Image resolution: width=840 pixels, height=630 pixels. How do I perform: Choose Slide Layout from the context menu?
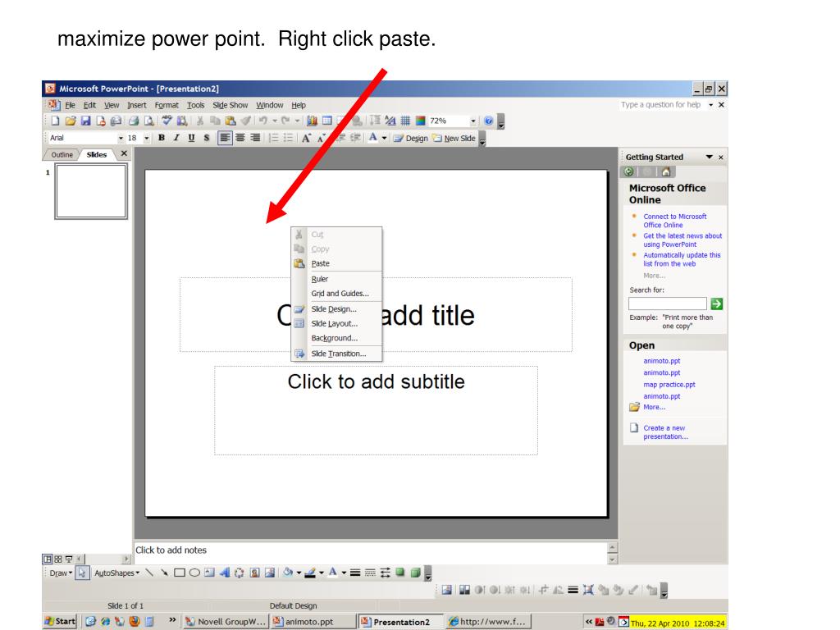coord(337,323)
